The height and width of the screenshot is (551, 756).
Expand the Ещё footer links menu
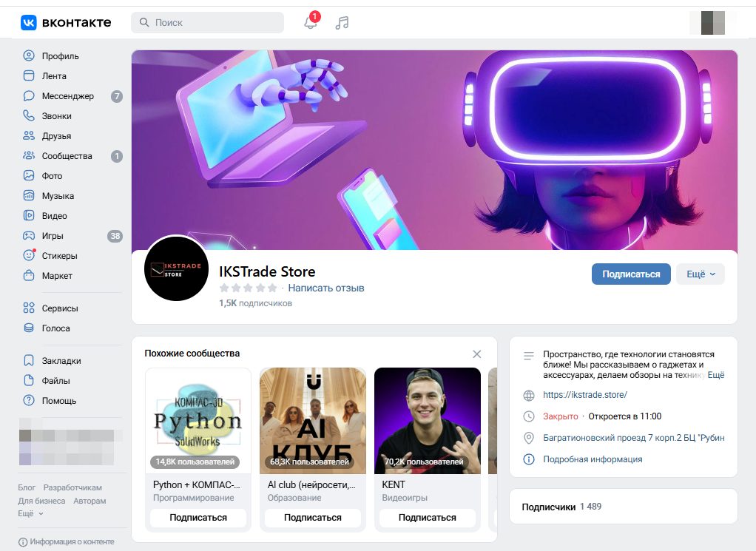[x=30, y=514]
